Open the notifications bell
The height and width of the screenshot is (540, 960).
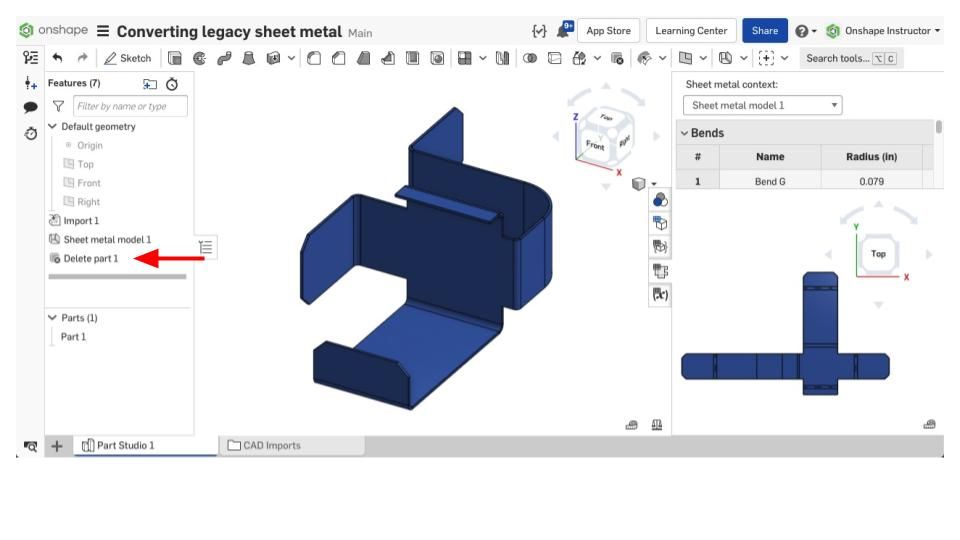point(564,30)
